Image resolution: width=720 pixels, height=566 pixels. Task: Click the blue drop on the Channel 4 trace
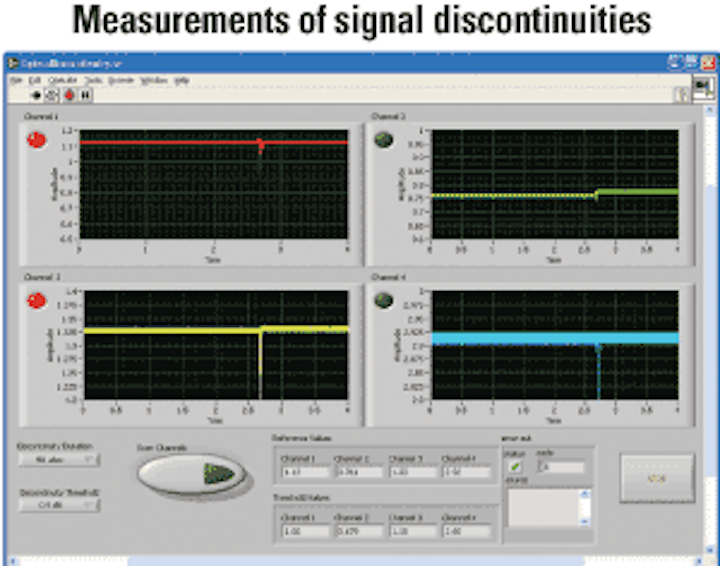[598, 370]
